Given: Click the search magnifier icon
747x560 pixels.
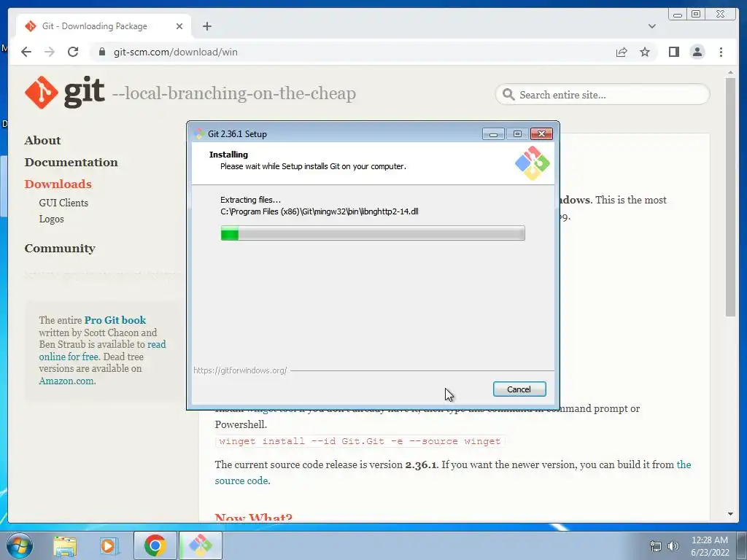Looking at the screenshot, I should click(x=508, y=94).
